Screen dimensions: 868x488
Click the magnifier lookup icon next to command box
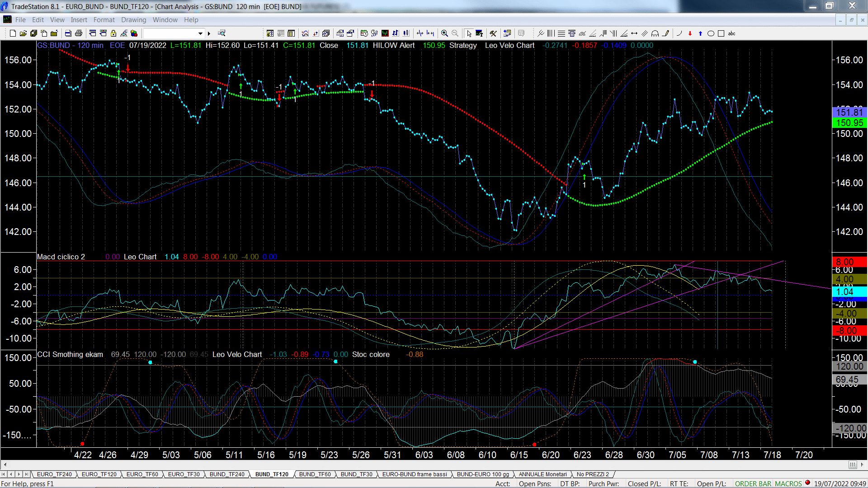222,33
